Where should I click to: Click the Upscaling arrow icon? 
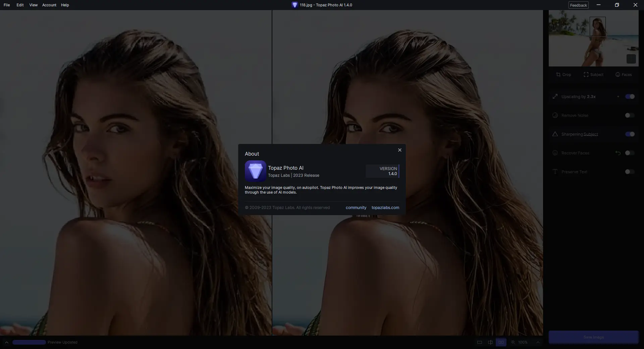point(555,97)
